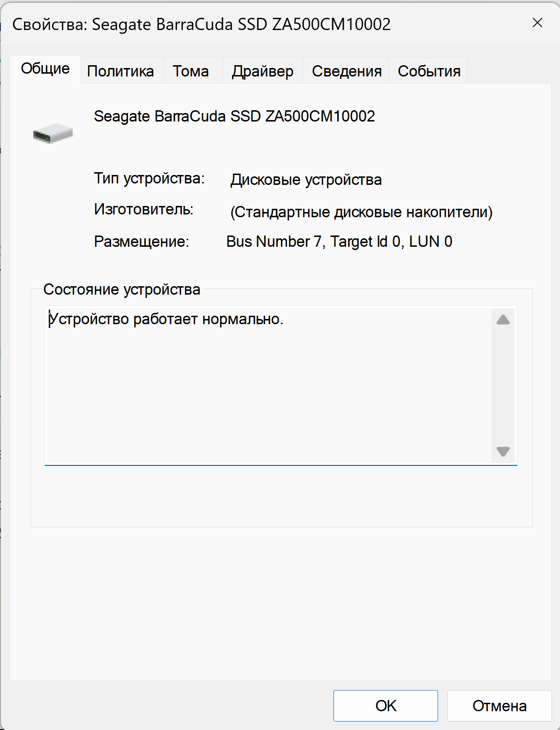Image resolution: width=560 pixels, height=730 pixels.
Task: Click the dialog title bar text
Action: (201, 24)
